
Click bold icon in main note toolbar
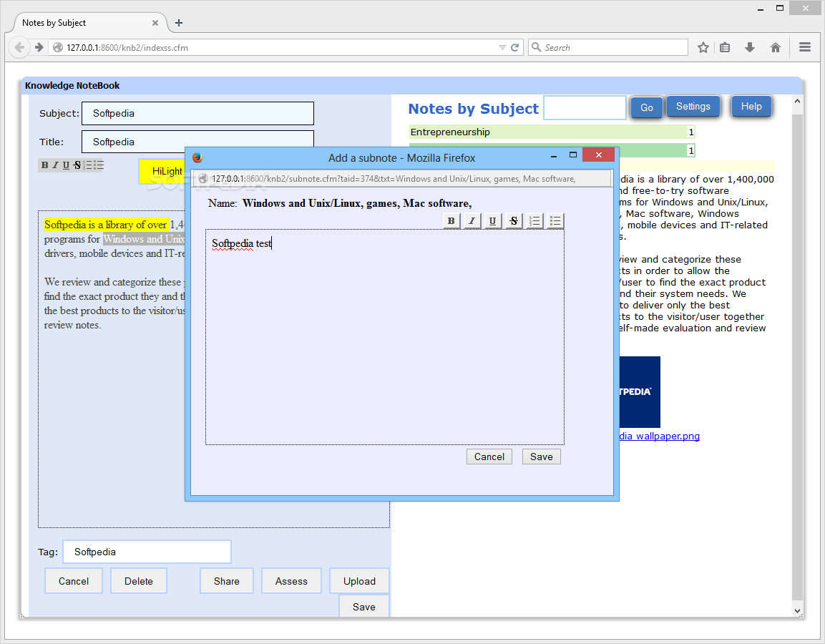click(x=45, y=165)
